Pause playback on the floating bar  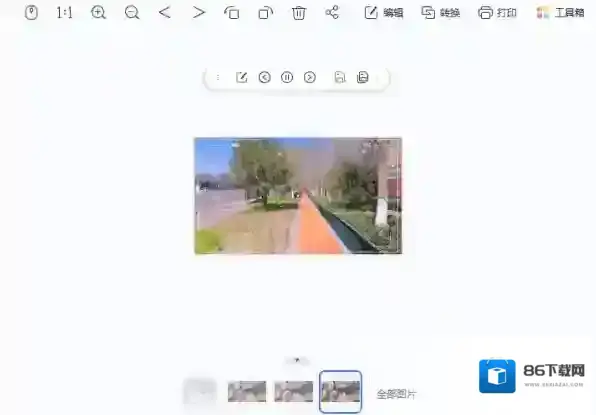coord(287,78)
